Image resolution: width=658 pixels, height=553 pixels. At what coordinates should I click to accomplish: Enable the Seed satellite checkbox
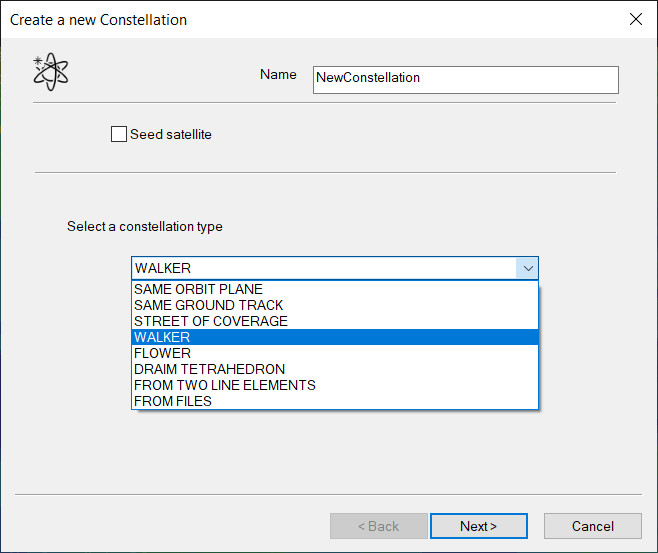coord(119,134)
